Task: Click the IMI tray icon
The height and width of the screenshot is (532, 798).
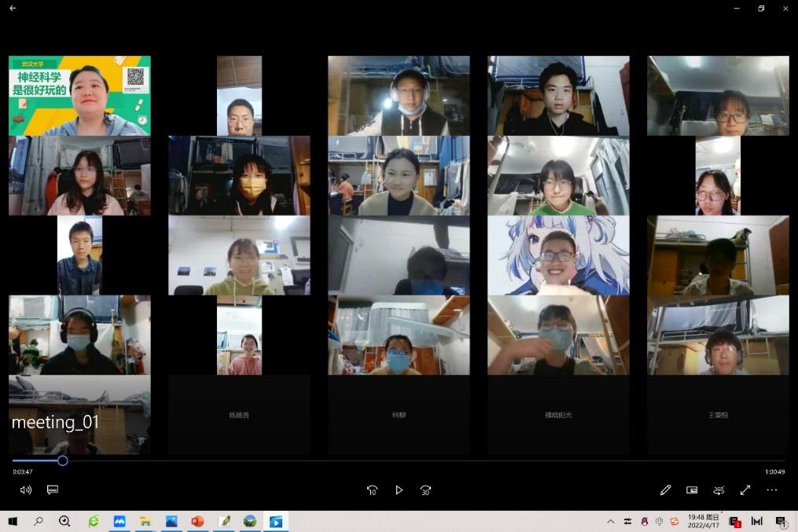Action: point(757,521)
